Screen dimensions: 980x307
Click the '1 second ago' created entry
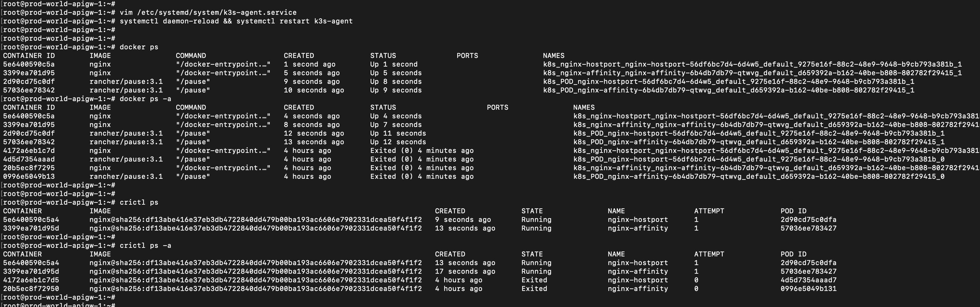(310, 65)
